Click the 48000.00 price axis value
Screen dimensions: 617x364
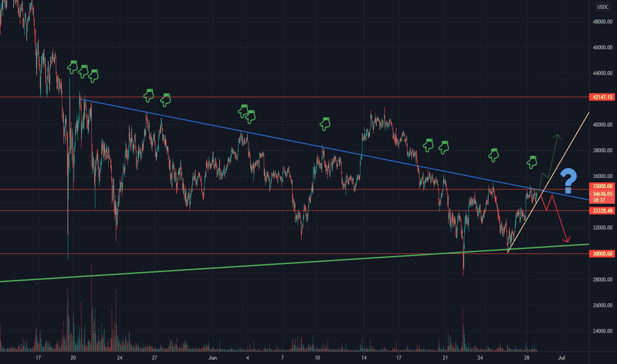point(602,22)
